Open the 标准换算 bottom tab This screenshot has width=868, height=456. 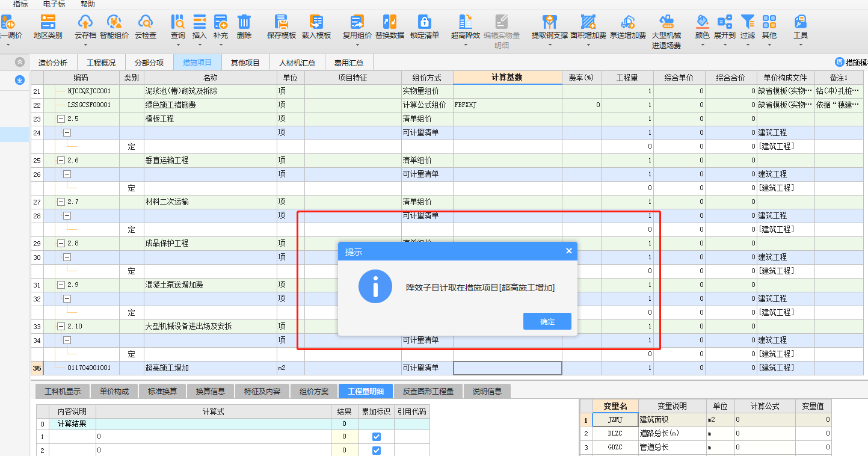click(x=162, y=391)
